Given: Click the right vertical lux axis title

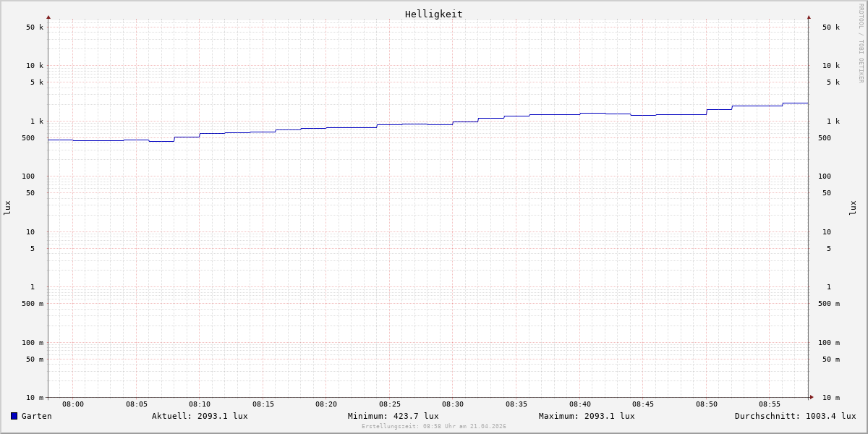Looking at the screenshot, I should [x=854, y=208].
